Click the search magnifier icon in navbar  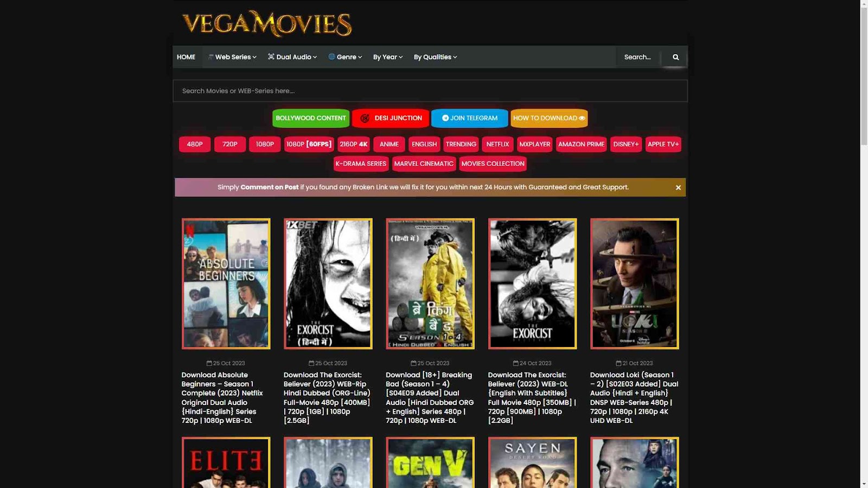click(x=675, y=57)
